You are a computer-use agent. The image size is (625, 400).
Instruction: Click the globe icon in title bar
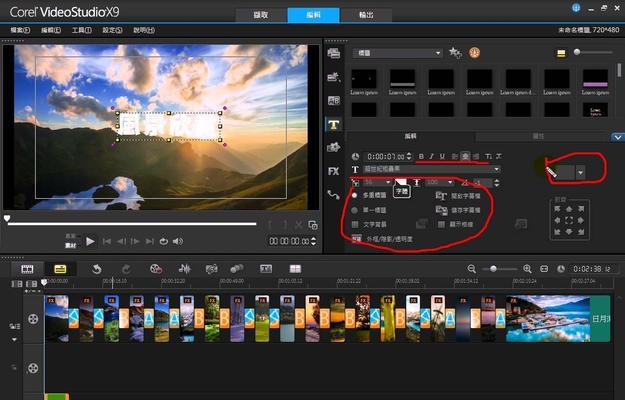click(576, 8)
